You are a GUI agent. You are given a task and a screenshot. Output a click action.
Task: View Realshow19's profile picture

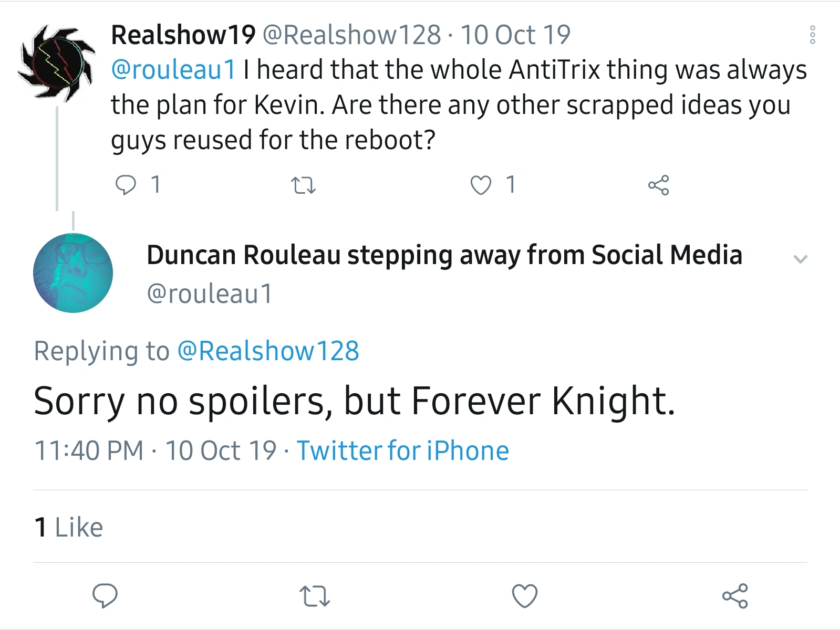pyautogui.click(x=57, y=64)
